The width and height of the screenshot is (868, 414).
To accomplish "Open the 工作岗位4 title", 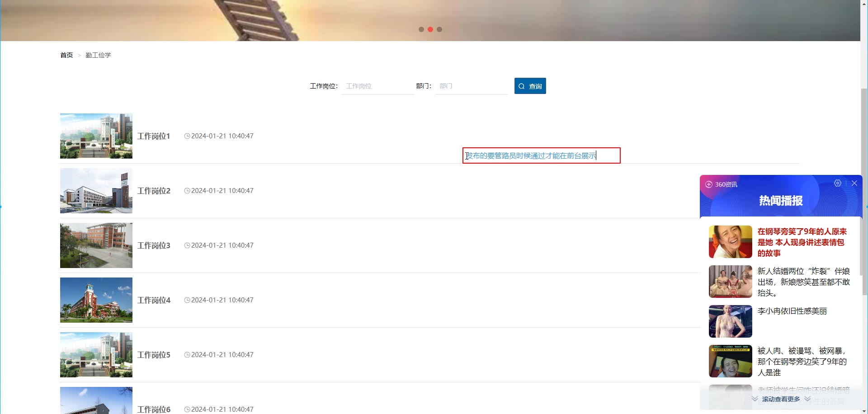I will (154, 300).
